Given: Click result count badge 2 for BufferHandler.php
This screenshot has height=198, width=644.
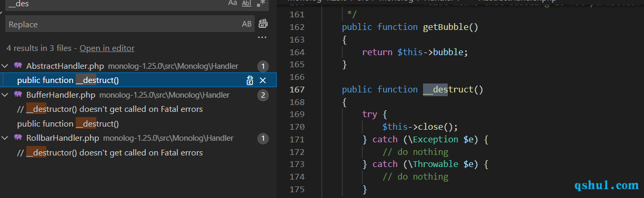Looking at the screenshot, I should (263, 95).
